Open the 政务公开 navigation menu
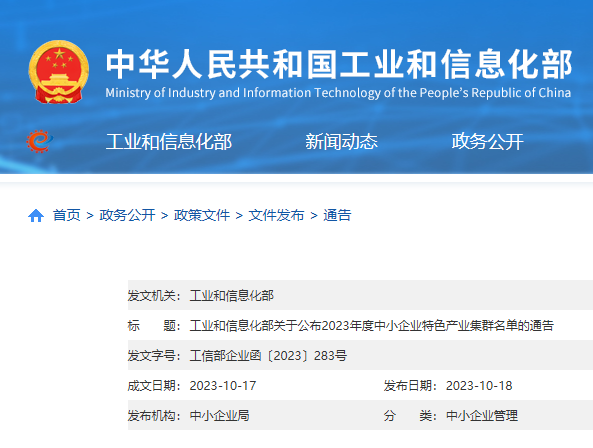Image resolution: width=593 pixels, height=448 pixels. [x=487, y=142]
